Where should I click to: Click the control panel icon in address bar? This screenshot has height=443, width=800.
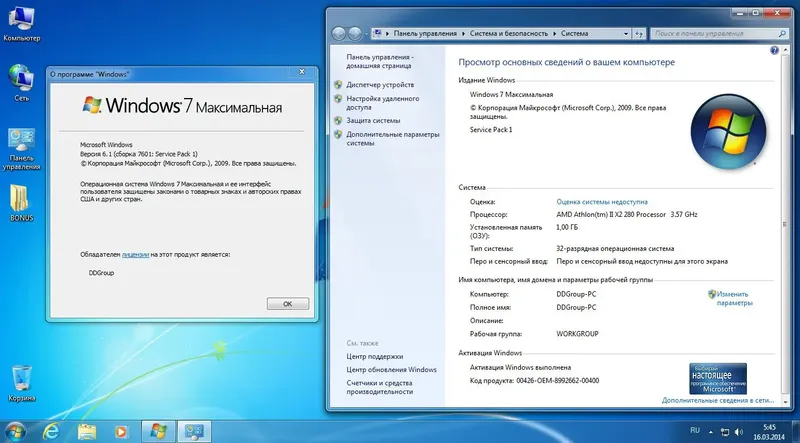tap(378, 34)
